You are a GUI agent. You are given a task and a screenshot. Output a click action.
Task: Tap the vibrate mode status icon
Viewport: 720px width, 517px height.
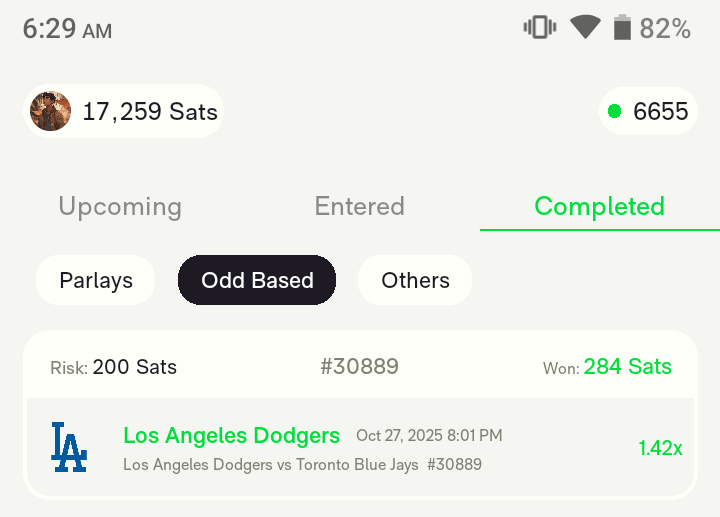pos(539,28)
